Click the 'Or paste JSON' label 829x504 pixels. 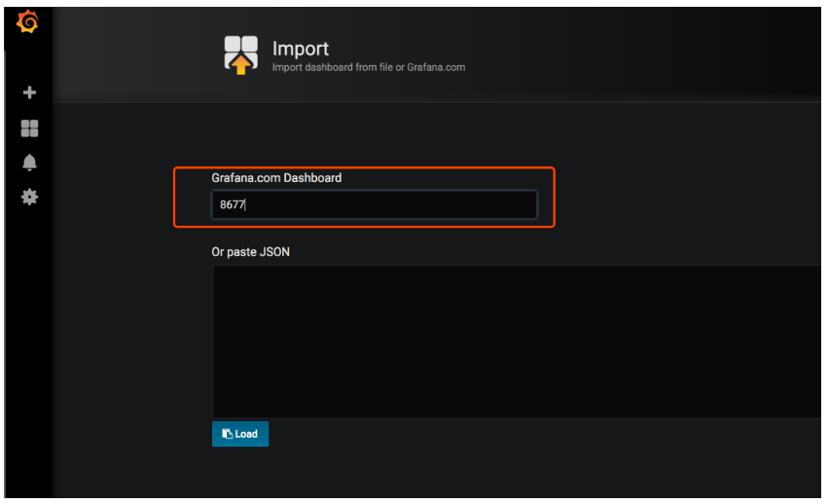[251, 252]
